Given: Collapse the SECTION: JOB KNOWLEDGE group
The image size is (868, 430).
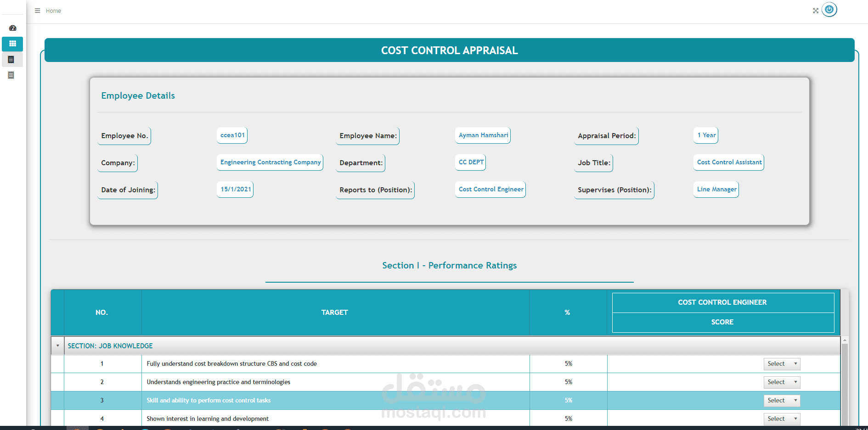Looking at the screenshot, I should pos(57,346).
